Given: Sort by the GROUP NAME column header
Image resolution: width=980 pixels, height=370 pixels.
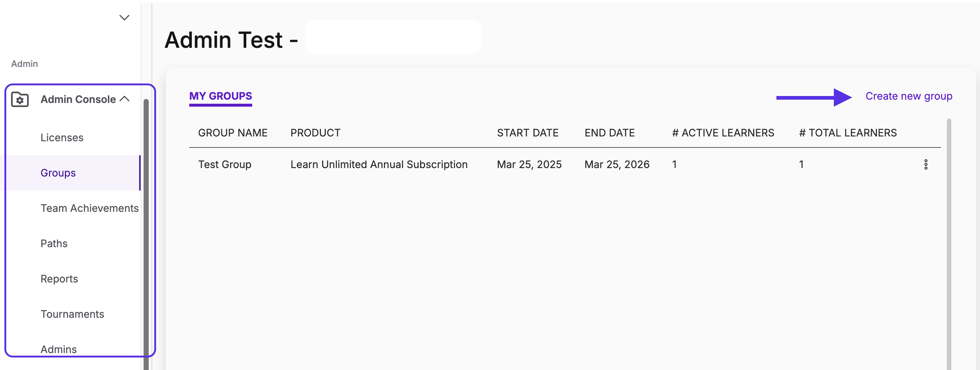Looking at the screenshot, I should tap(232, 133).
